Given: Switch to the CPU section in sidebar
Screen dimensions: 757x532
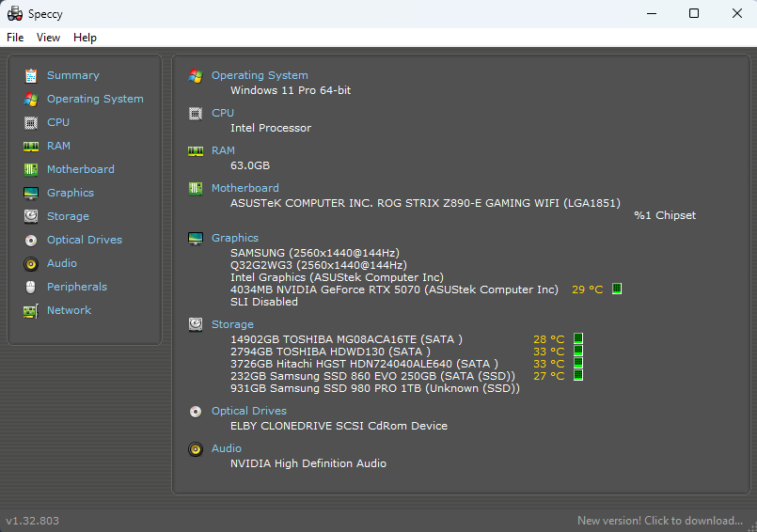Looking at the screenshot, I should [x=58, y=122].
